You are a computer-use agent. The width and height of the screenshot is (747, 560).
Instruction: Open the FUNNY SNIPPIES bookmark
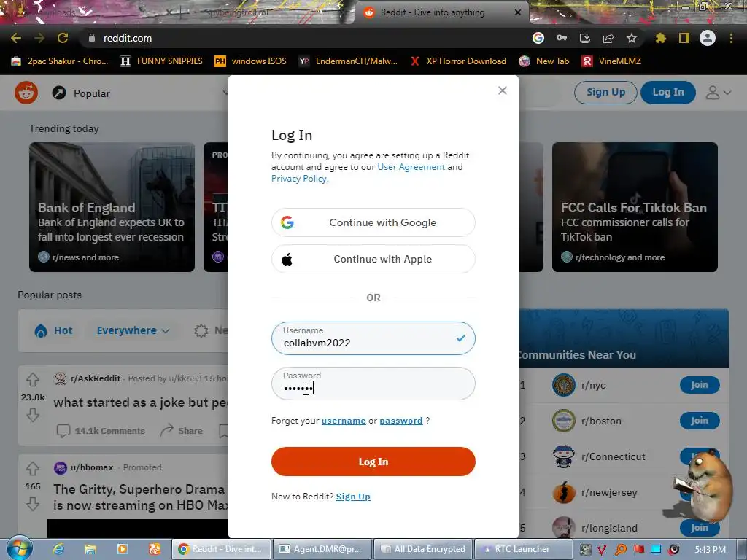(161, 61)
